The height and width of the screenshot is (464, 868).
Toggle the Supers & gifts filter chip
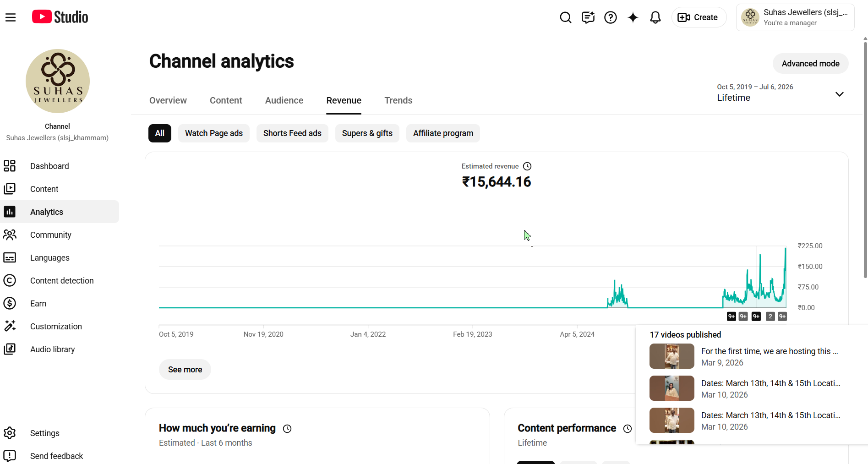[367, 133]
